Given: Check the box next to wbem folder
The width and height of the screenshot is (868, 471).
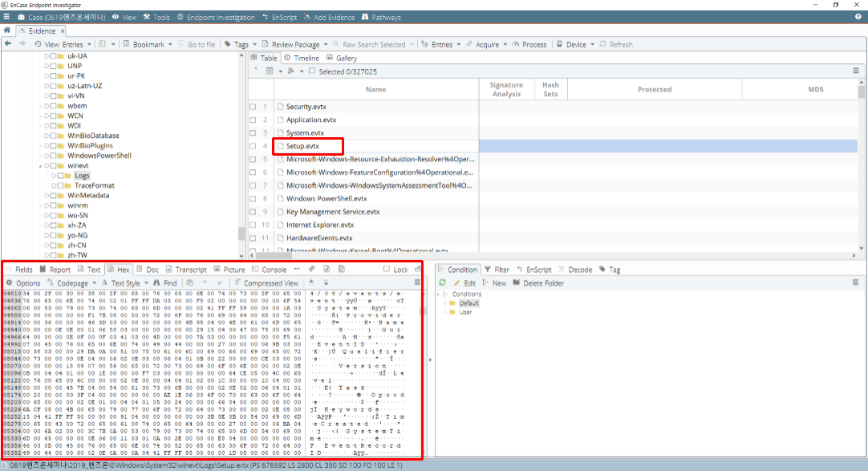Looking at the screenshot, I should click(53, 106).
